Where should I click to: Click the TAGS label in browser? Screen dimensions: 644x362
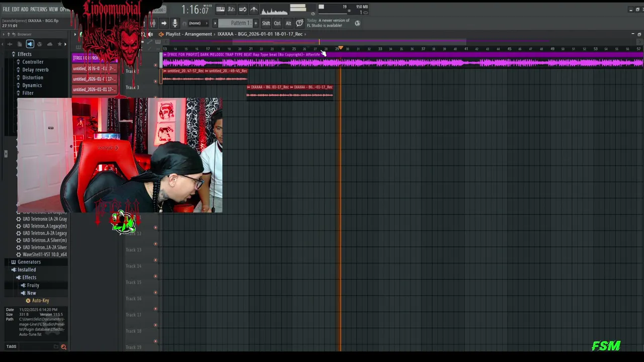(11, 346)
